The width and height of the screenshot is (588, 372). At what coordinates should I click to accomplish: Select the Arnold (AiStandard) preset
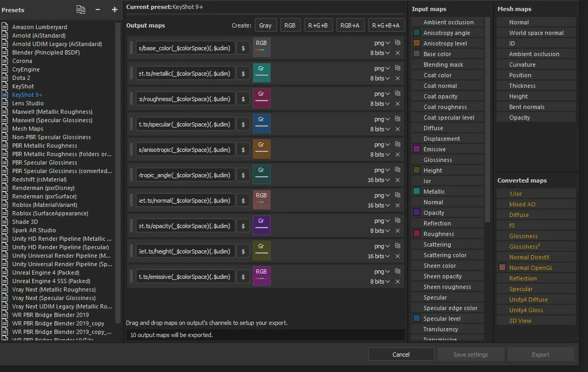tap(39, 35)
